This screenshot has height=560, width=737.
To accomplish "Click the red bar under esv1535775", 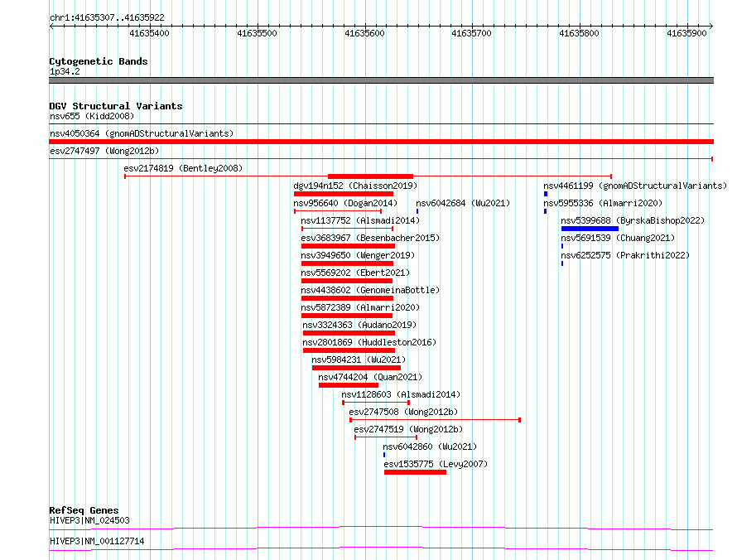I will coord(415,472).
